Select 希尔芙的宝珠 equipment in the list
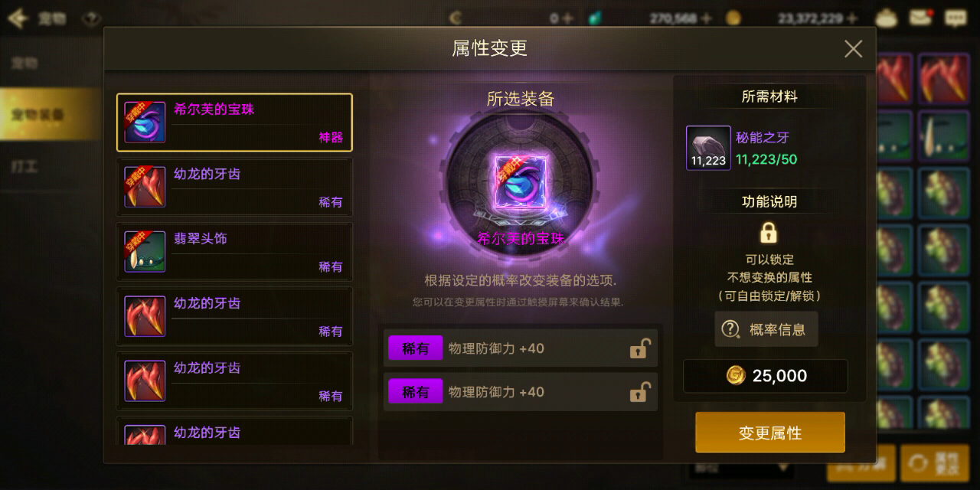Image resolution: width=980 pixels, height=490 pixels. pos(234,122)
